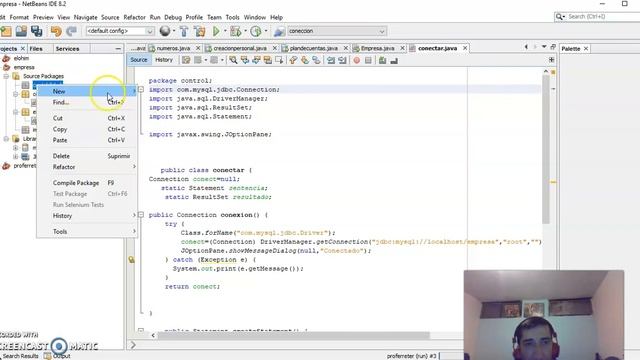
Task: Click the Uncomment lines icon
Action: coord(394,60)
